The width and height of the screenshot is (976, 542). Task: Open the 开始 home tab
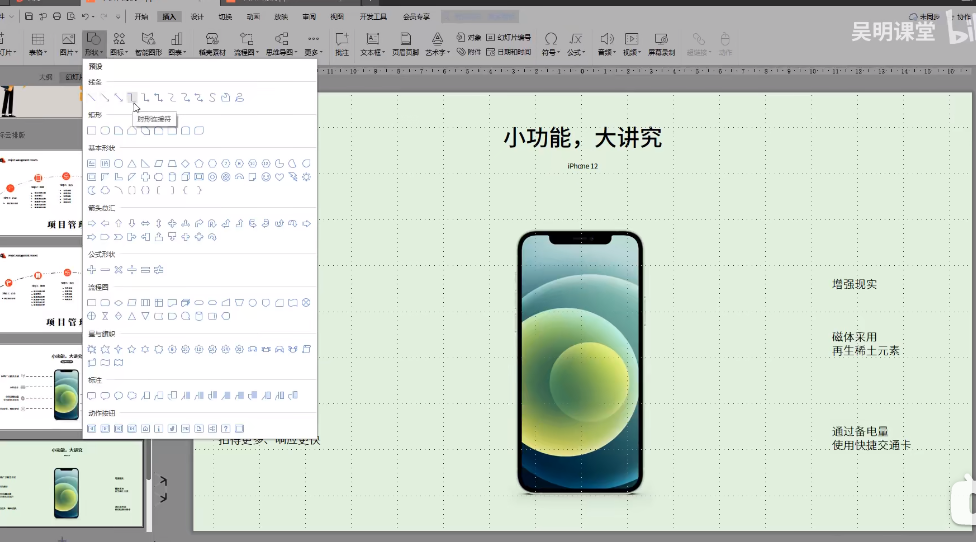click(141, 17)
